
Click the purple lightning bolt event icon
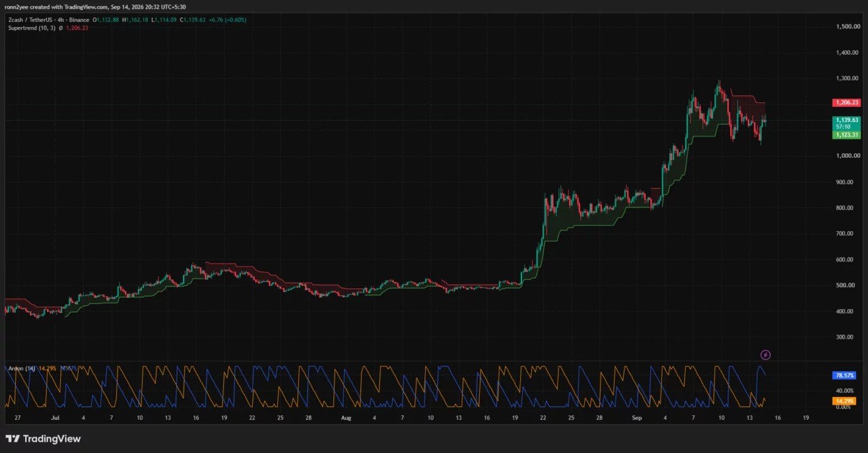(x=765, y=355)
